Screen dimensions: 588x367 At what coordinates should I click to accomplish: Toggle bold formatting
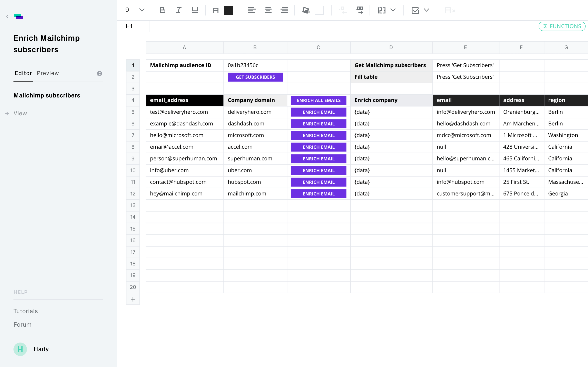pyautogui.click(x=163, y=10)
